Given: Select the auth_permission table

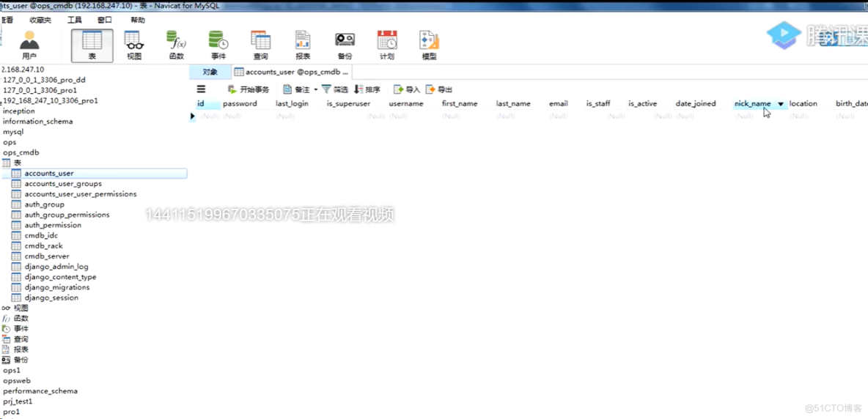Looking at the screenshot, I should 53,225.
